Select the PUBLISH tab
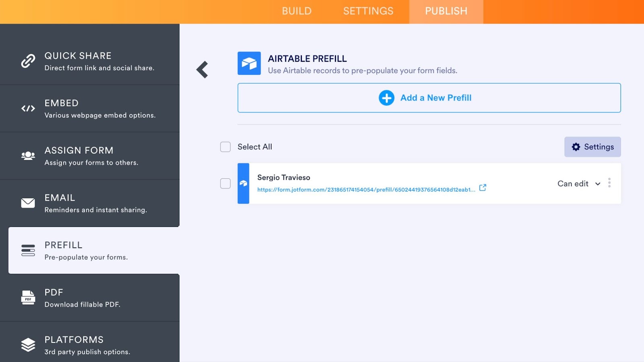 pos(446,11)
